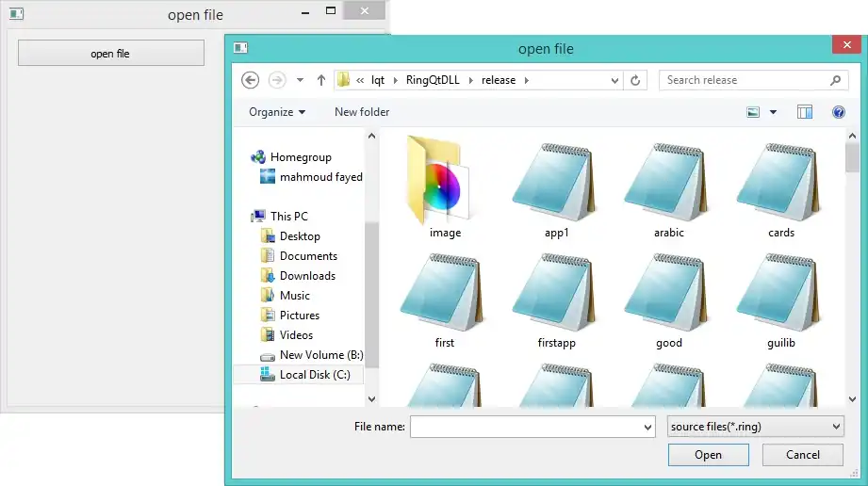The width and height of the screenshot is (868, 486).
Task: Click the Up one level arrow
Action: (x=321, y=80)
